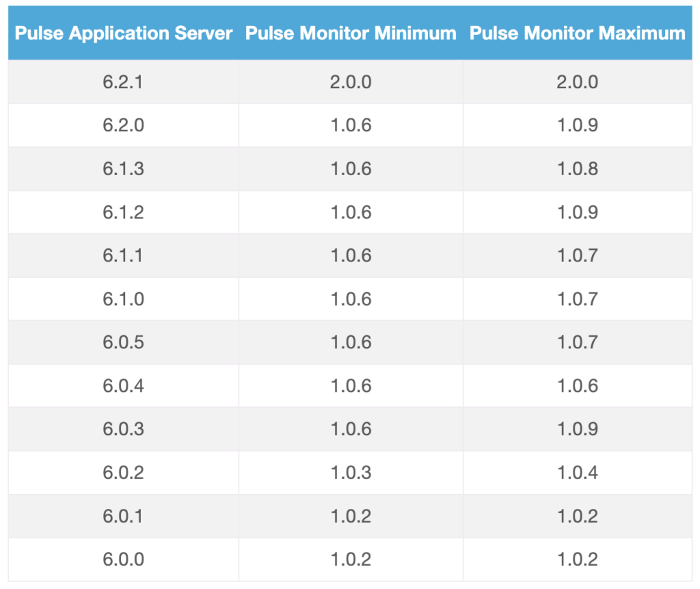The width and height of the screenshot is (700, 589).
Task: Click the 6.1.0 server version cell
Action: (x=124, y=299)
